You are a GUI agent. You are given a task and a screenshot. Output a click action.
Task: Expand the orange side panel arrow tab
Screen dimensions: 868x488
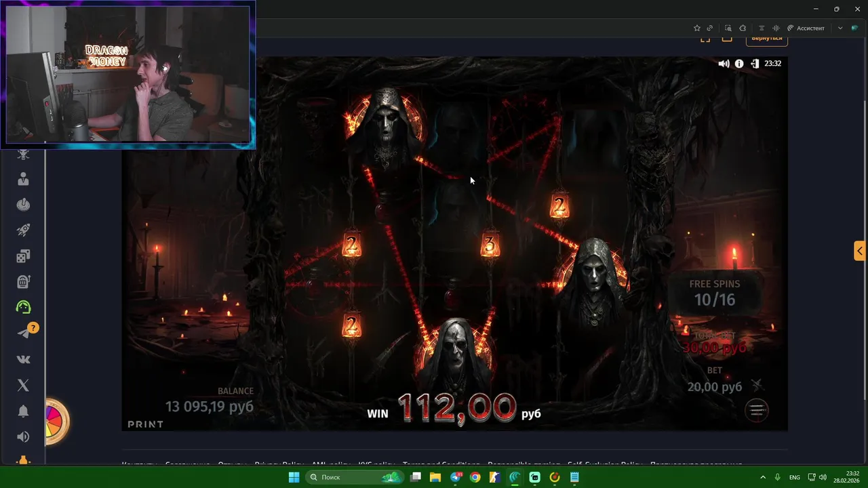[860, 251]
